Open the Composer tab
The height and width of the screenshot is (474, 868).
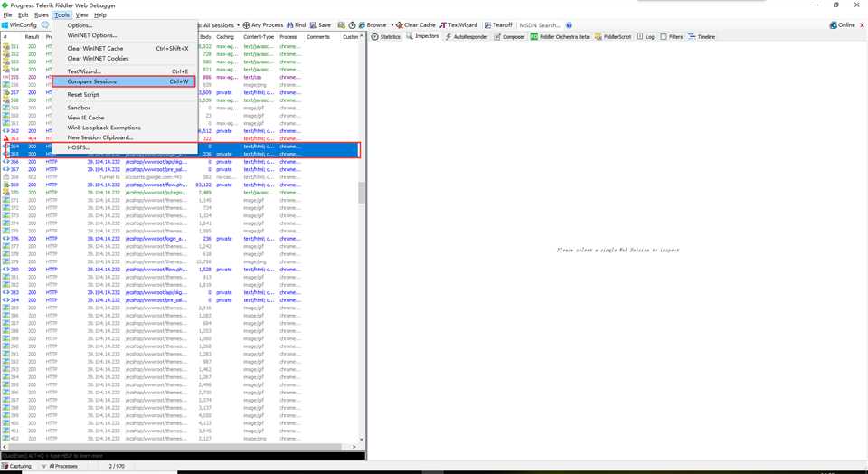pos(509,36)
